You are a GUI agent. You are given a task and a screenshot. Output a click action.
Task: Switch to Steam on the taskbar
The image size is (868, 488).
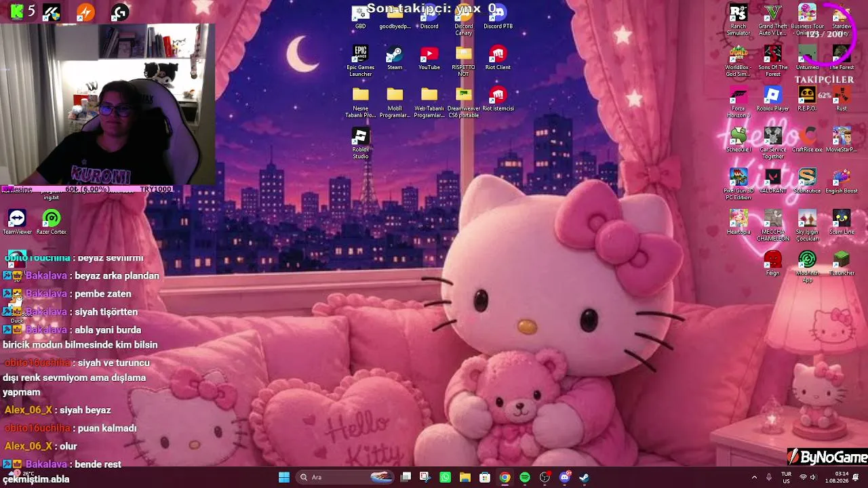[585, 477]
